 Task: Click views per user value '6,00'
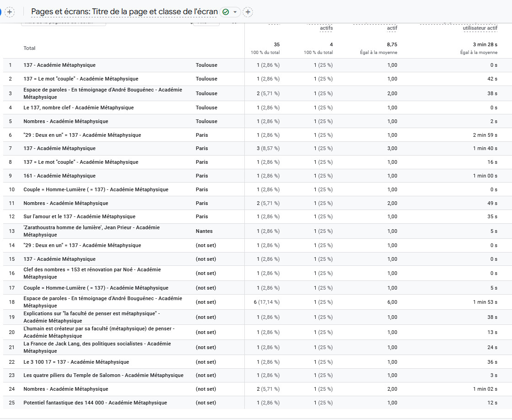coord(392,302)
